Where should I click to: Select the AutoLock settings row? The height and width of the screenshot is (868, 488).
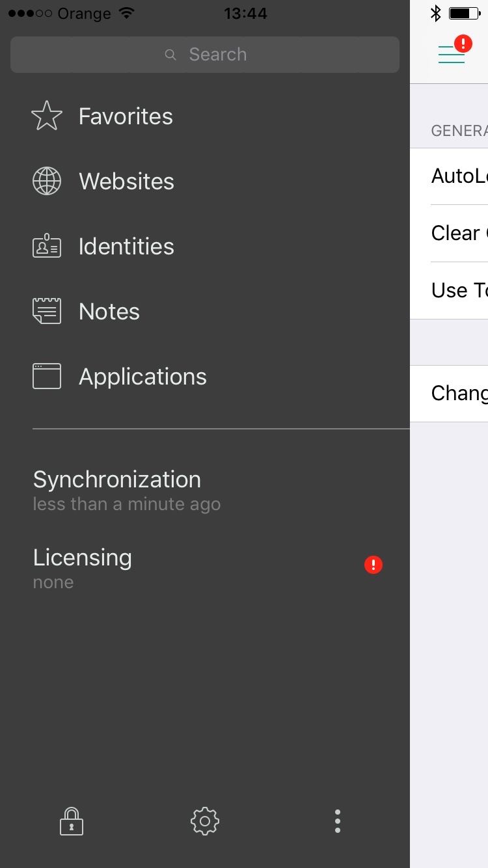tap(459, 176)
